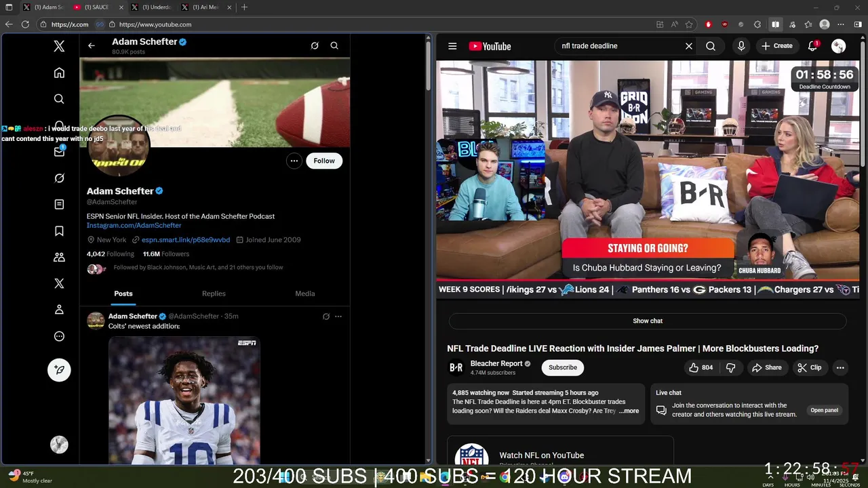View 4,042 Following list

111,254
